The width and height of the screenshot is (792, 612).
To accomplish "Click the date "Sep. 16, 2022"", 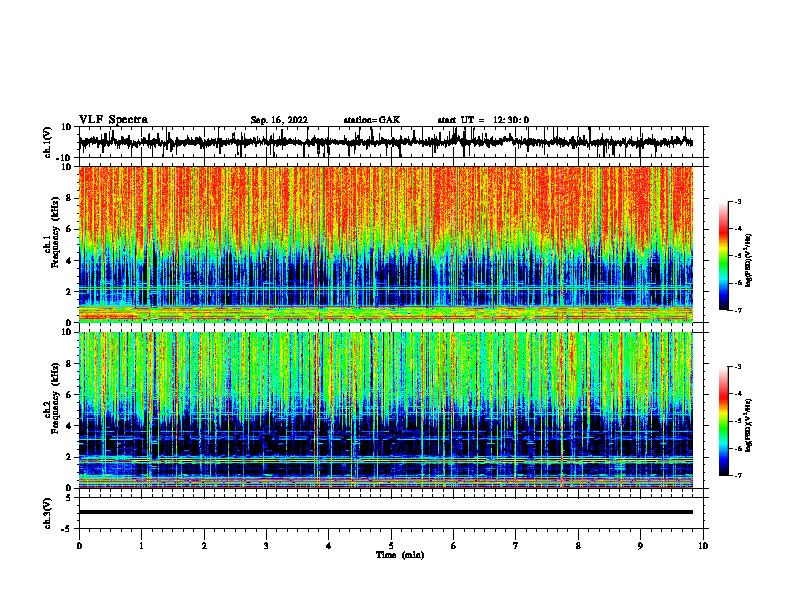I will coord(279,120).
